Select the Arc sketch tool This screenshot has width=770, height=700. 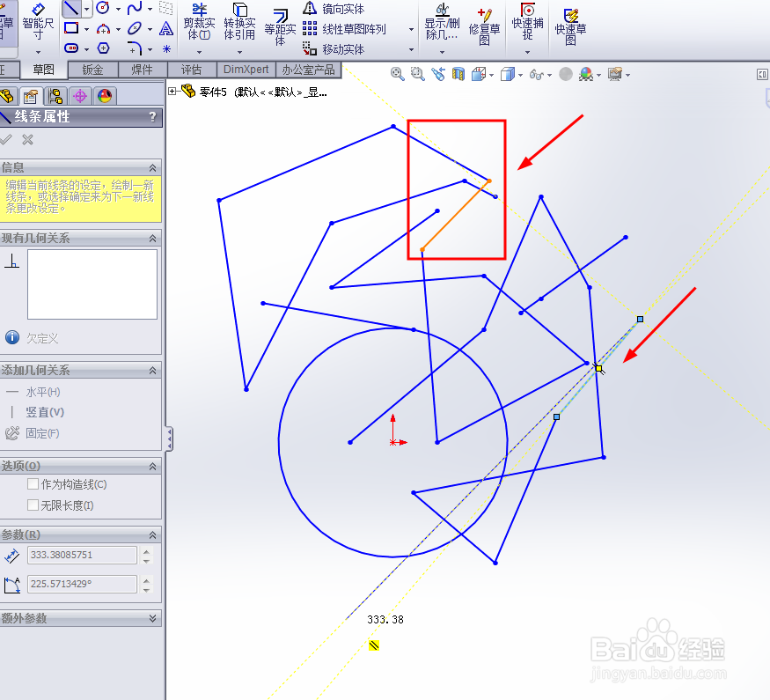[x=103, y=29]
